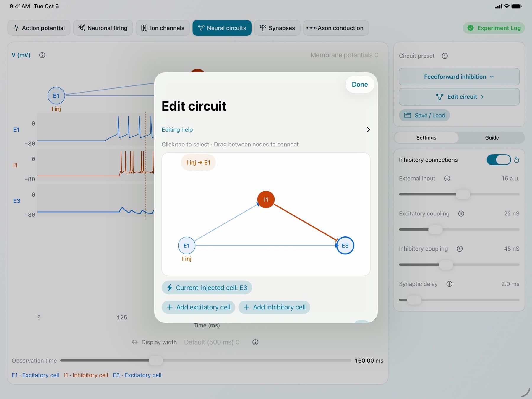
Task: Select the I1 inhibitory node in the editor
Action: tap(266, 199)
